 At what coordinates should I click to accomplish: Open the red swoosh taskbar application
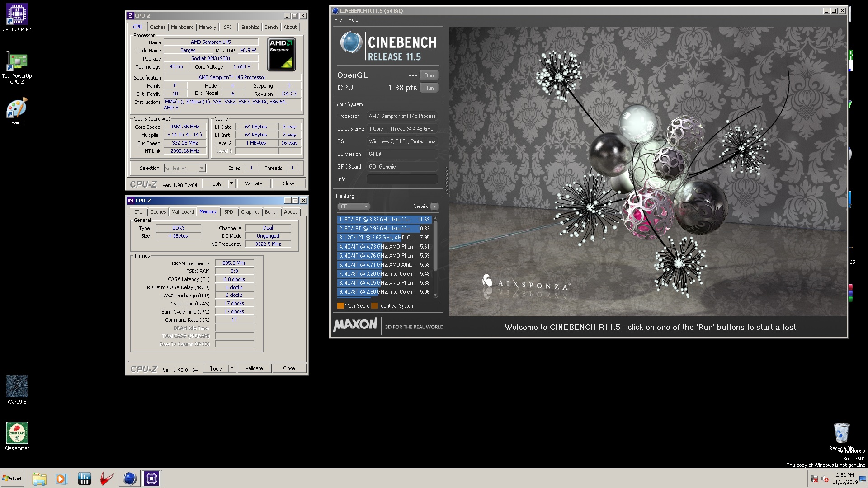coord(107,479)
